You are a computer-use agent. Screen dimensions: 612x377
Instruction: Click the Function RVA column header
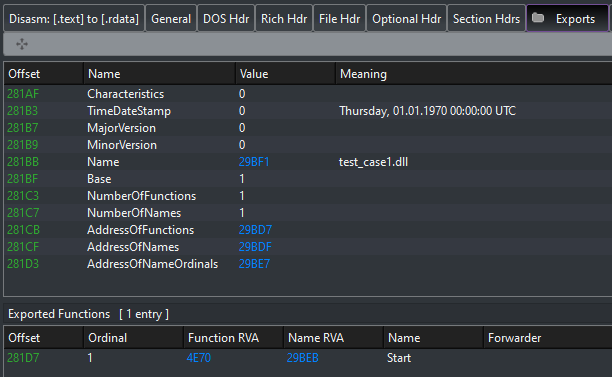coord(233,338)
